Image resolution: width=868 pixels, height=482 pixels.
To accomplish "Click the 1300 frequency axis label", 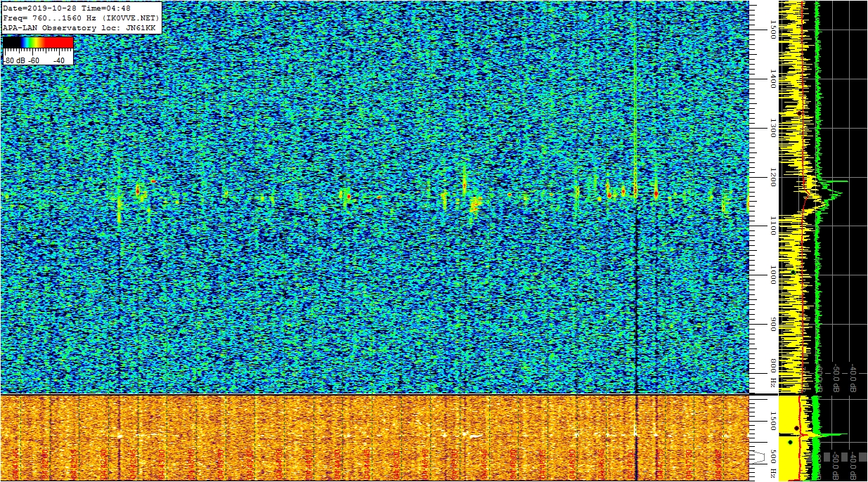I will (x=772, y=128).
